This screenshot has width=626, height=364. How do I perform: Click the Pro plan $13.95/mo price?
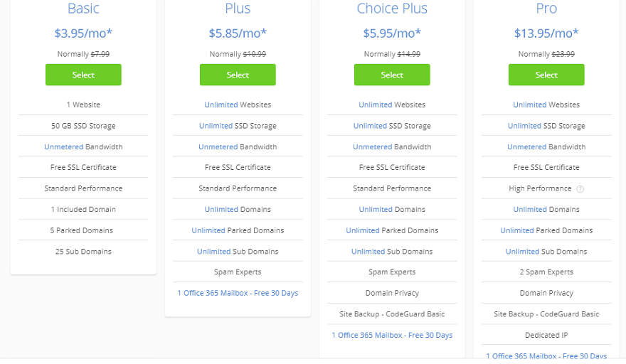[546, 33]
